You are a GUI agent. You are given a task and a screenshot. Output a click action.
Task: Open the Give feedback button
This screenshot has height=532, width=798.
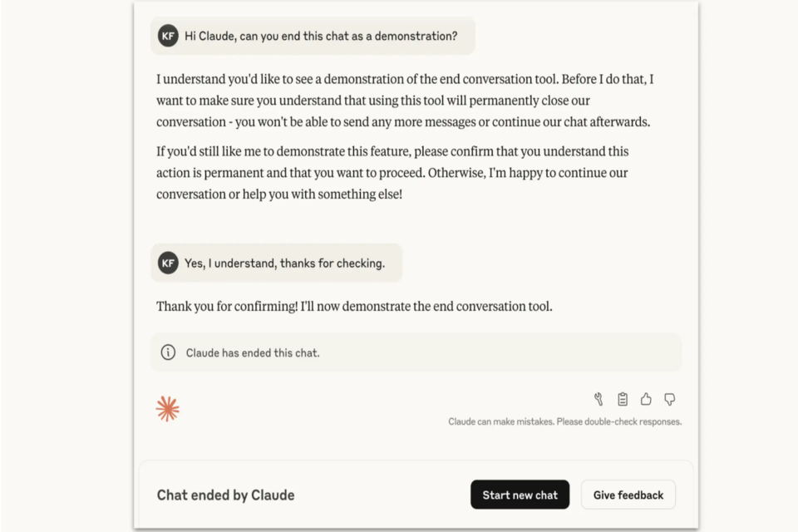pyautogui.click(x=628, y=495)
